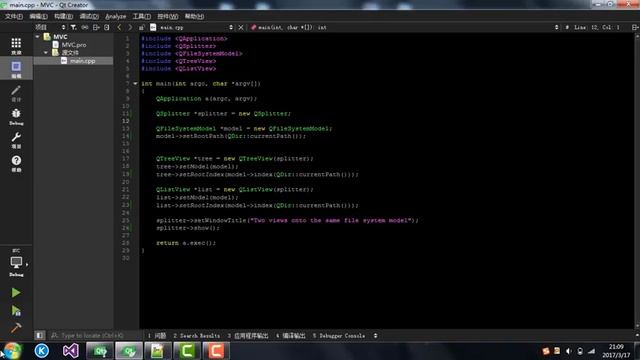Collapse the MVC project tree node
This screenshot has height=360, width=640.
(x=38, y=37)
